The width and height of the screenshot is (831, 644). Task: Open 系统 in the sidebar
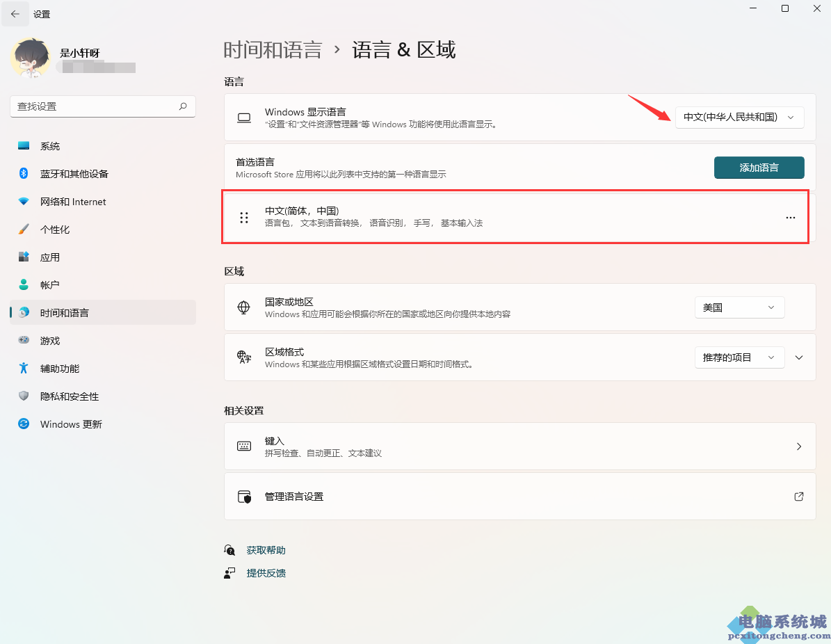click(103, 146)
